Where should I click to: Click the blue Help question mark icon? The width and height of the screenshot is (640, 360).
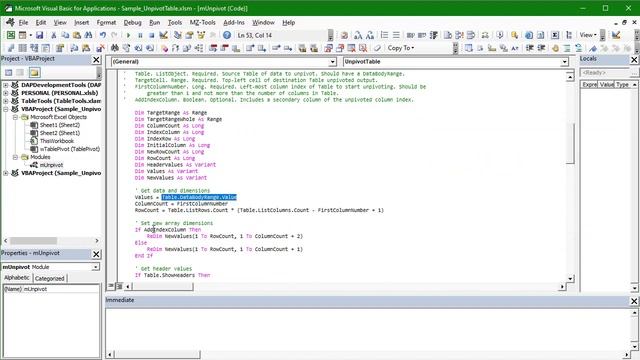[227, 35]
